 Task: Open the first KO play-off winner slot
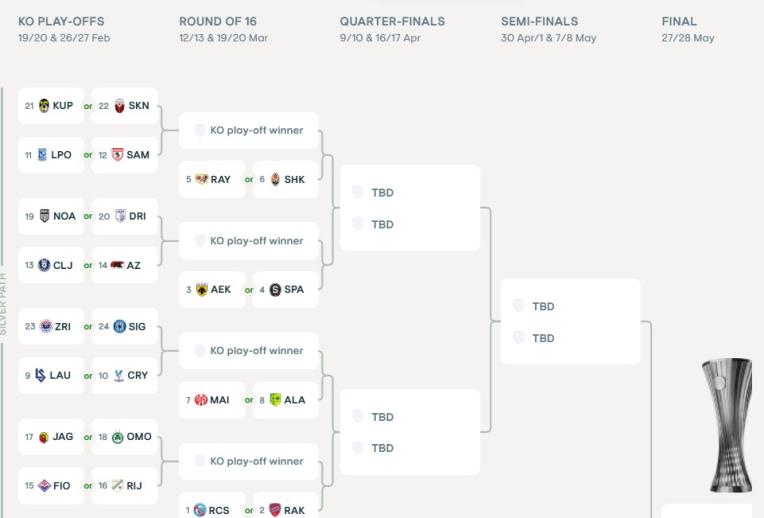[x=249, y=131]
